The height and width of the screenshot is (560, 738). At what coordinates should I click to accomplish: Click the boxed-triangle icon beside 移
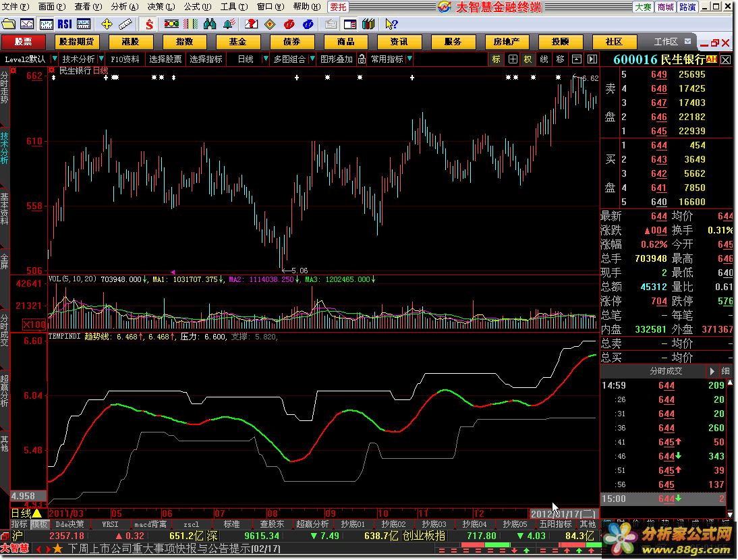pyautogui.click(x=577, y=59)
